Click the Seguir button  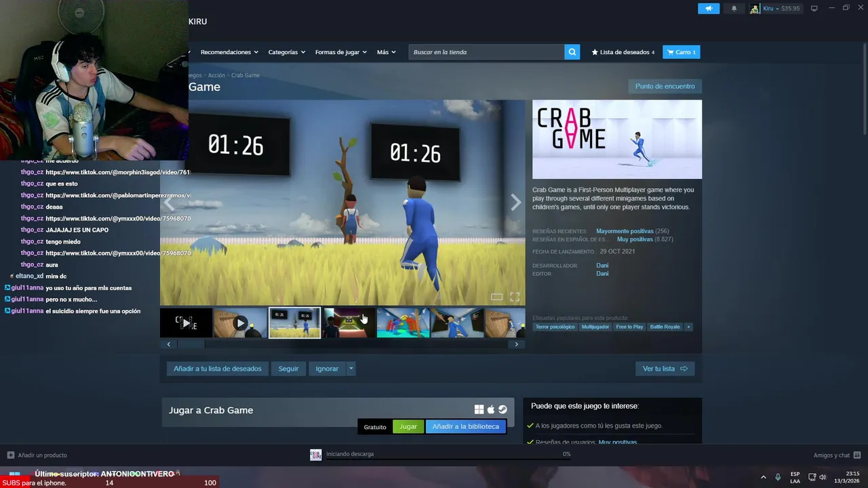tap(288, 369)
